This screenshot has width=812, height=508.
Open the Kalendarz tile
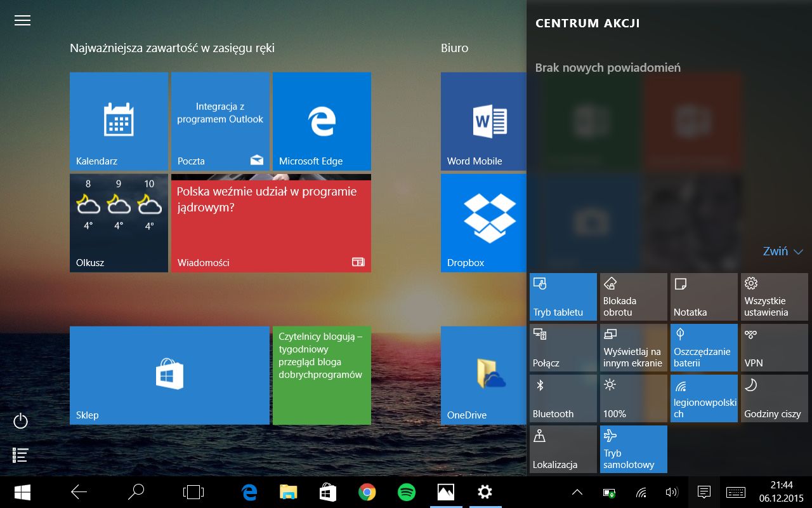point(119,121)
